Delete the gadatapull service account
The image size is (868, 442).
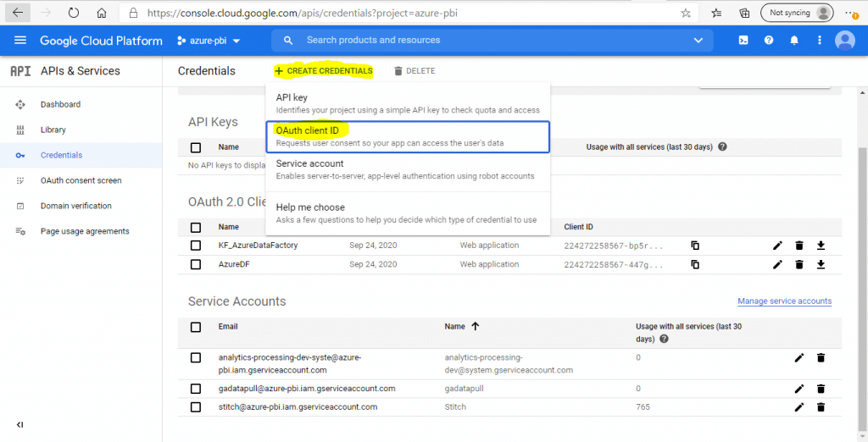(x=821, y=389)
